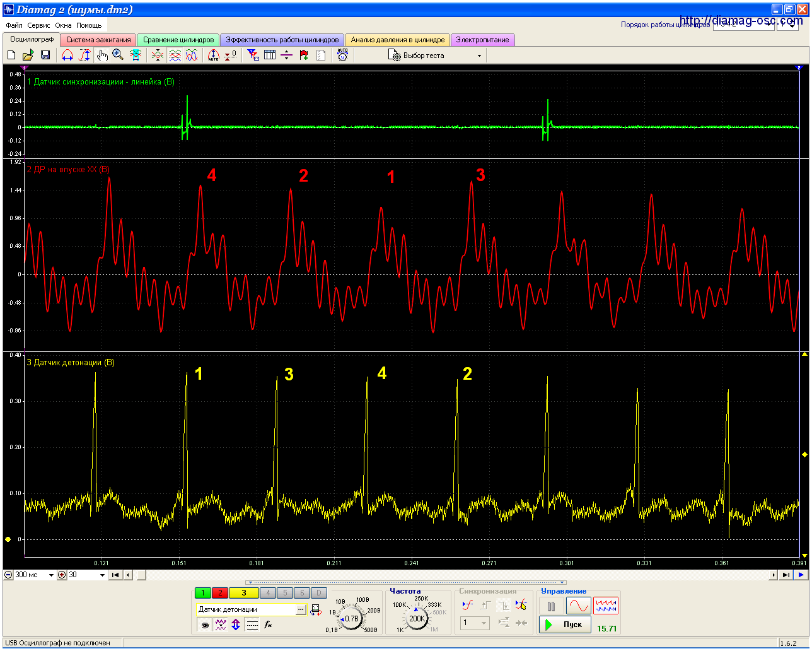Switch to the Сравнение цилиндров tab

tap(178, 40)
